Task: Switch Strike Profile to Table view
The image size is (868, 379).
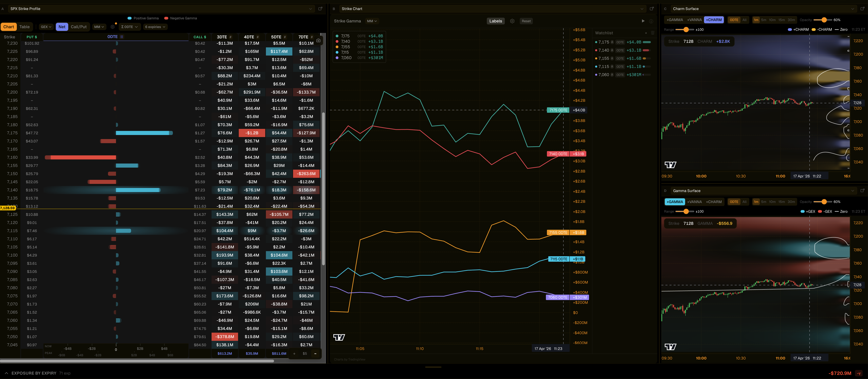Action: point(24,27)
